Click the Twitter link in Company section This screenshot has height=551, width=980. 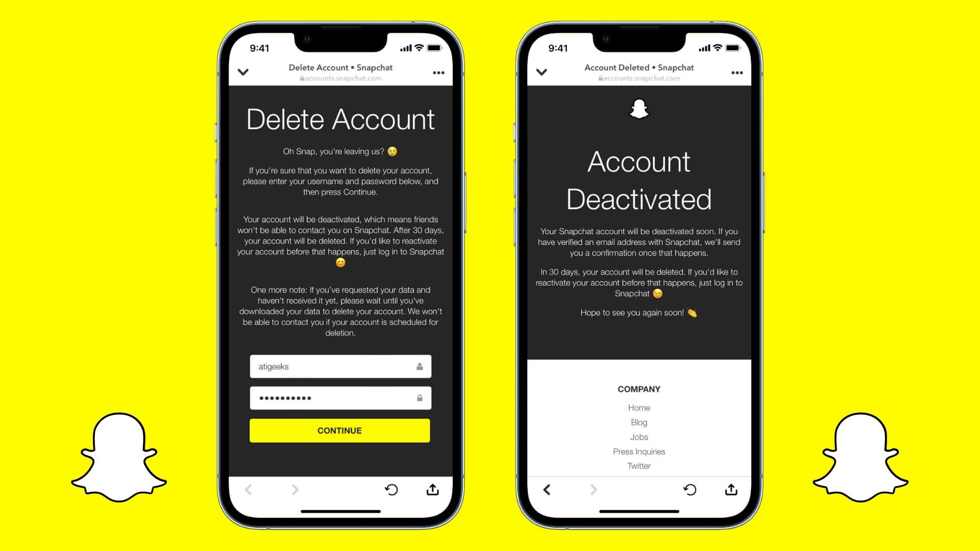(x=639, y=466)
